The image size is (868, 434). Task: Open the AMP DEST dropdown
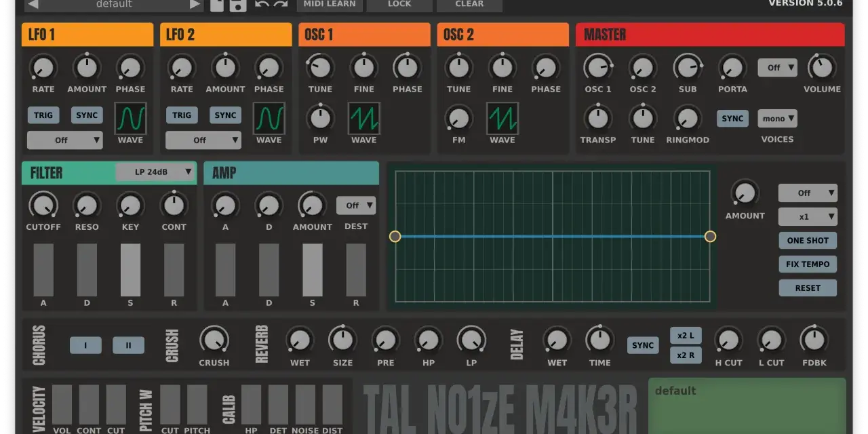356,205
